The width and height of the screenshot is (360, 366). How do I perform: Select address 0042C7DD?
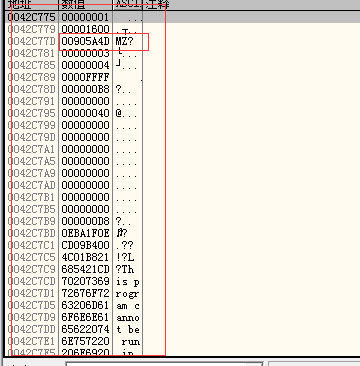tap(33, 330)
